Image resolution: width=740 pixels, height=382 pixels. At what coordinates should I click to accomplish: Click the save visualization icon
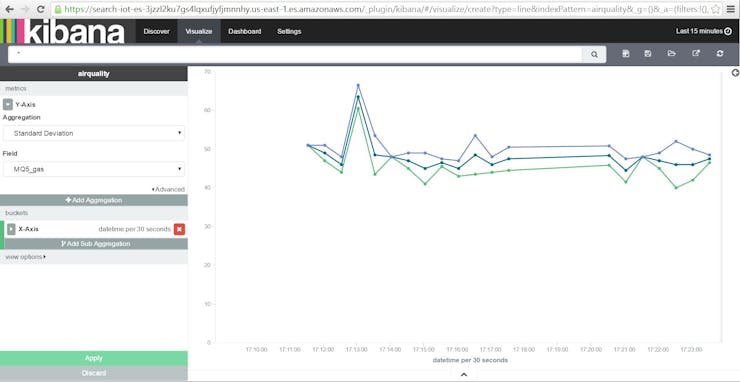648,53
